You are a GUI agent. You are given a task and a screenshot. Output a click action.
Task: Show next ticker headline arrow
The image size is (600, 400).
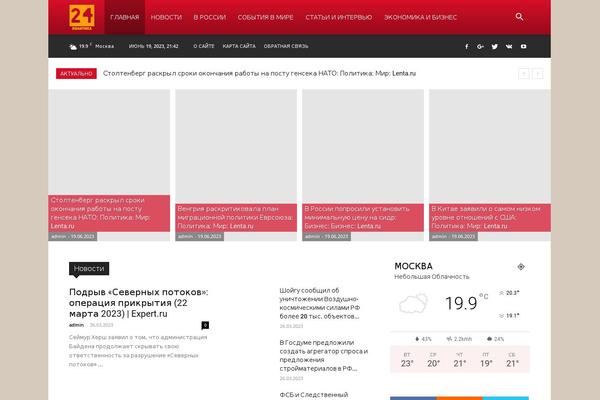(x=538, y=74)
